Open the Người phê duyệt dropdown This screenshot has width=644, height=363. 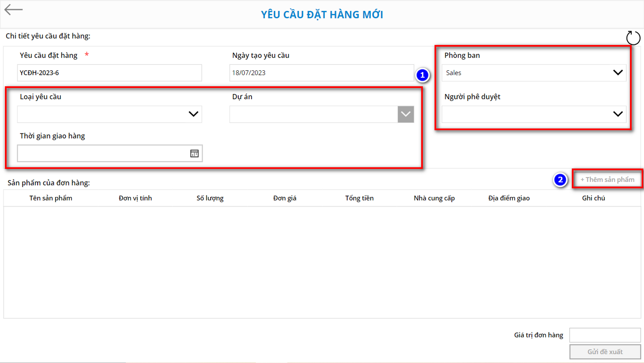click(618, 114)
